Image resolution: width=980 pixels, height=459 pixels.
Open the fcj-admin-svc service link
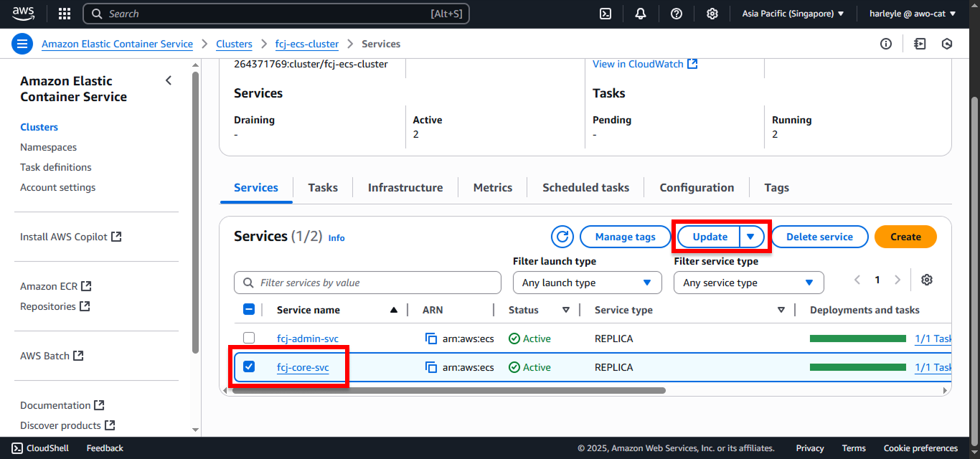pyautogui.click(x=308, y=339)
